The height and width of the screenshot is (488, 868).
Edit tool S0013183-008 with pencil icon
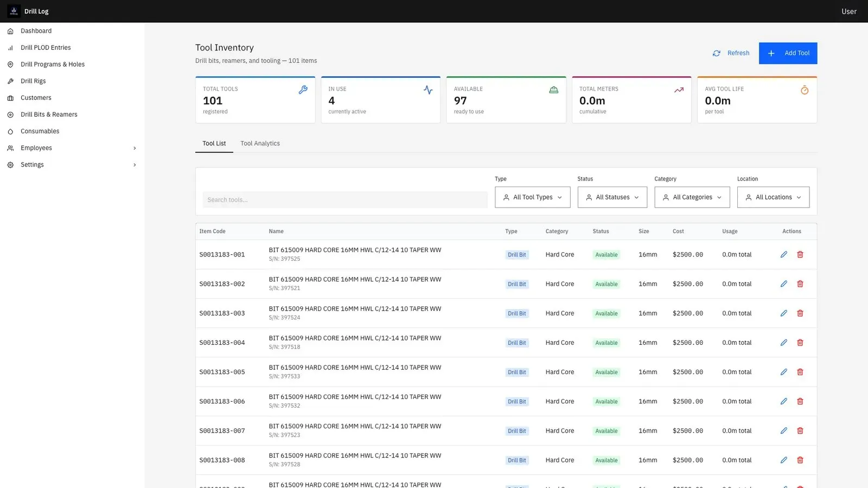[784, 460]
